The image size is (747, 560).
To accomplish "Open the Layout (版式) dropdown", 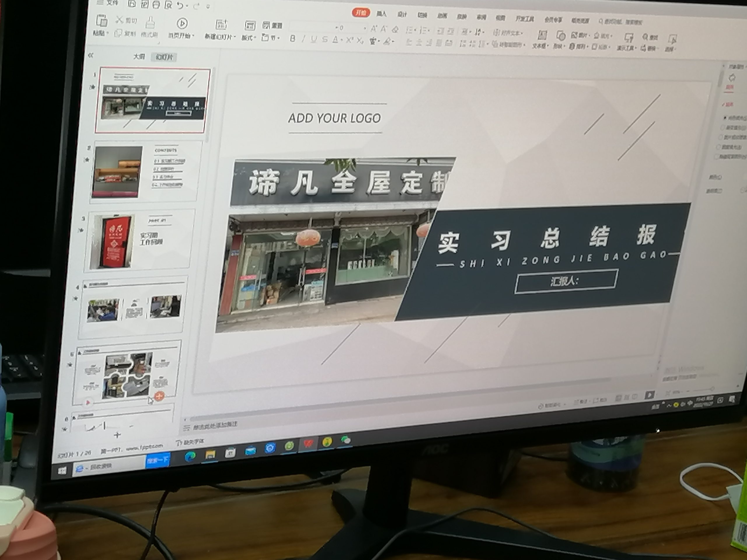I will pos(250,37).
